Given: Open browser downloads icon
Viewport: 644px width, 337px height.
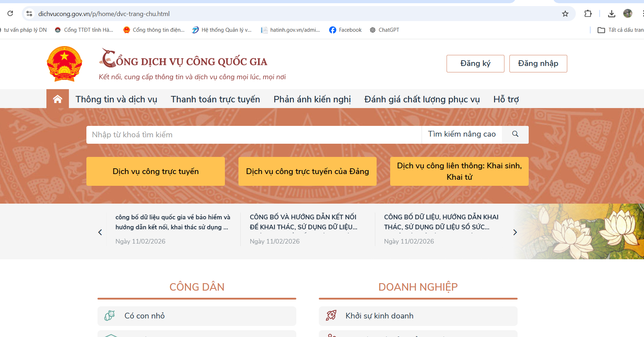Looking at the screenshot, I should (x=612, y=14).
